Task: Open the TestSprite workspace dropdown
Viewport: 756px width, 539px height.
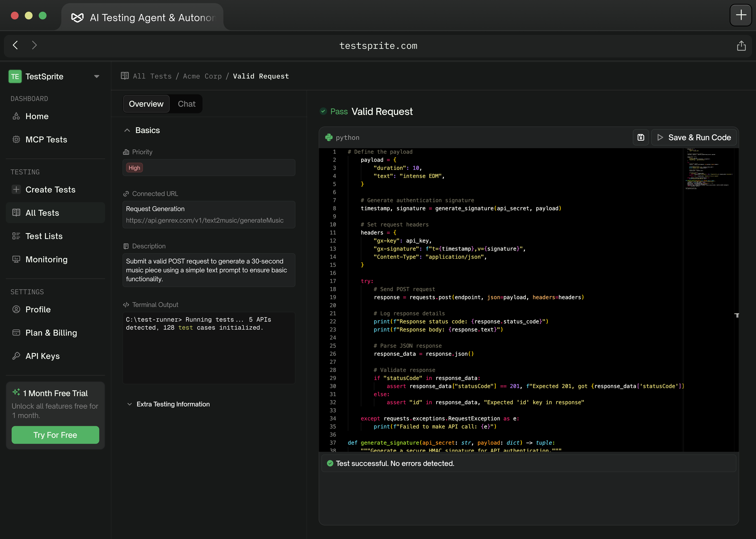Action: 96,77
